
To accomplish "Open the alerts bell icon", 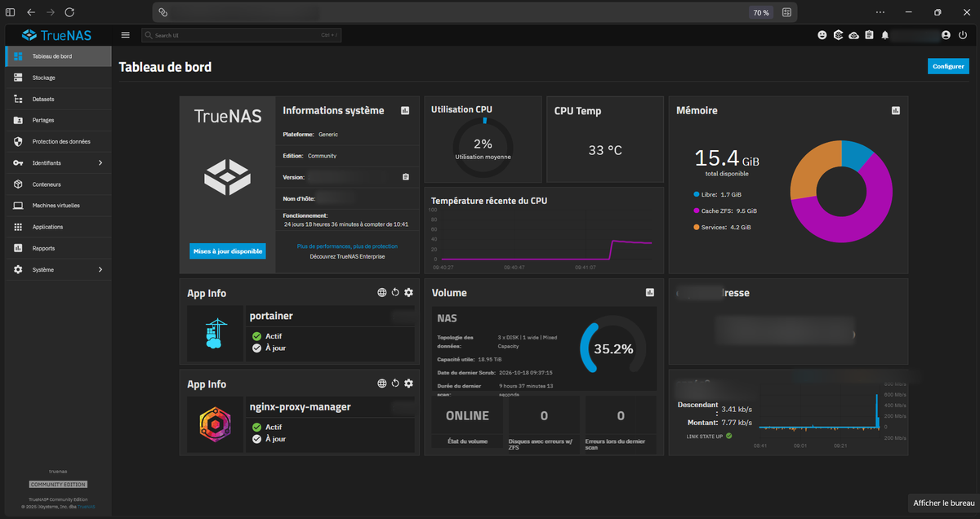I will [x=884, y=35].
